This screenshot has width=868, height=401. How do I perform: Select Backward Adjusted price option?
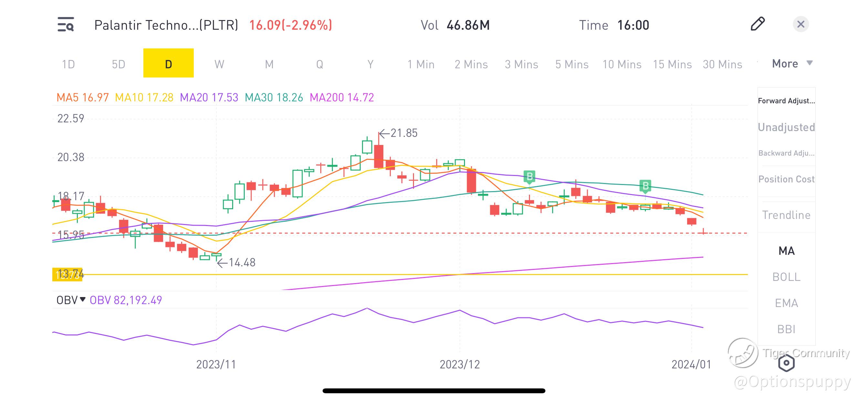(x=786, y=153)
